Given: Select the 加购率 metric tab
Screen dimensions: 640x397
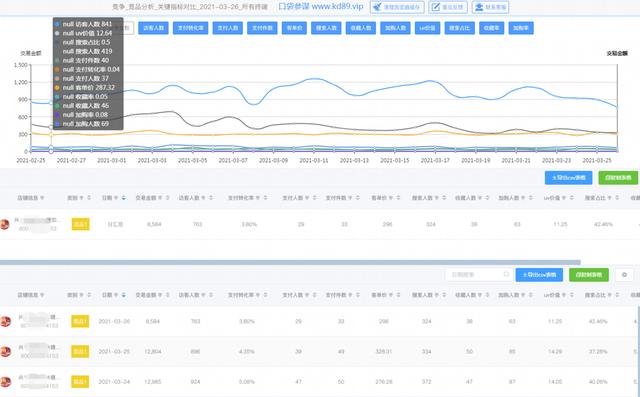Looking at the screenshot, I should [x=521, y=28].
